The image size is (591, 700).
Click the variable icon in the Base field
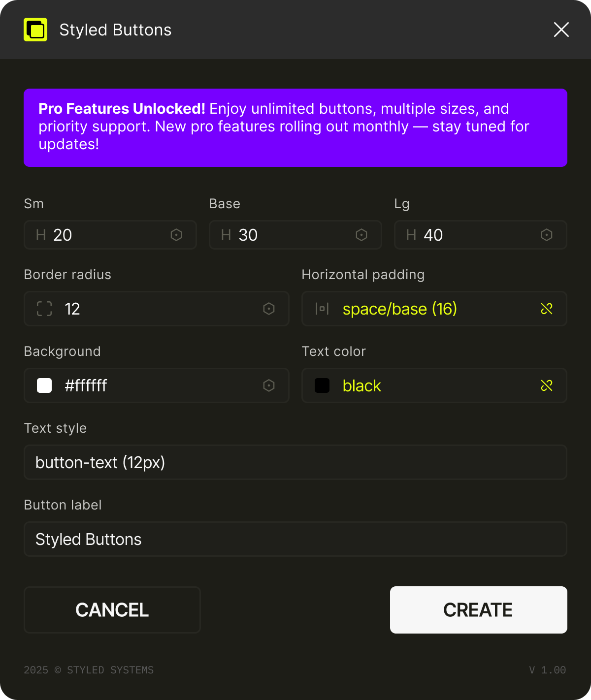pos(361,235)
